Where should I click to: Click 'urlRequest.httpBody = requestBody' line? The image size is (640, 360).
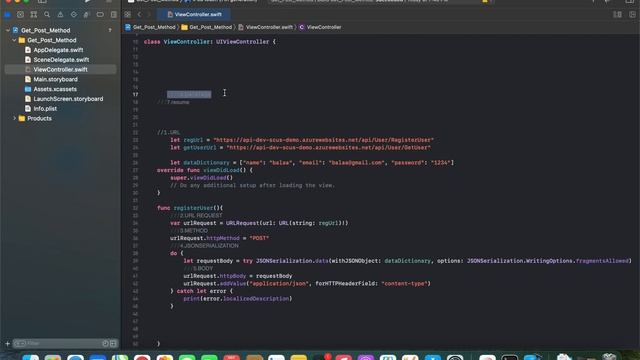tap(238, 276)
